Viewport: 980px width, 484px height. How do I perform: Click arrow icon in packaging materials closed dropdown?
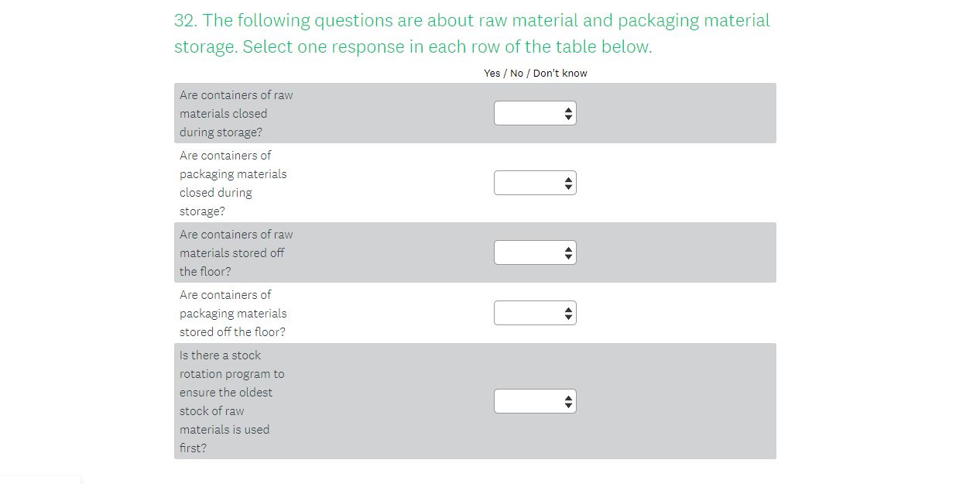click(569, 184)
